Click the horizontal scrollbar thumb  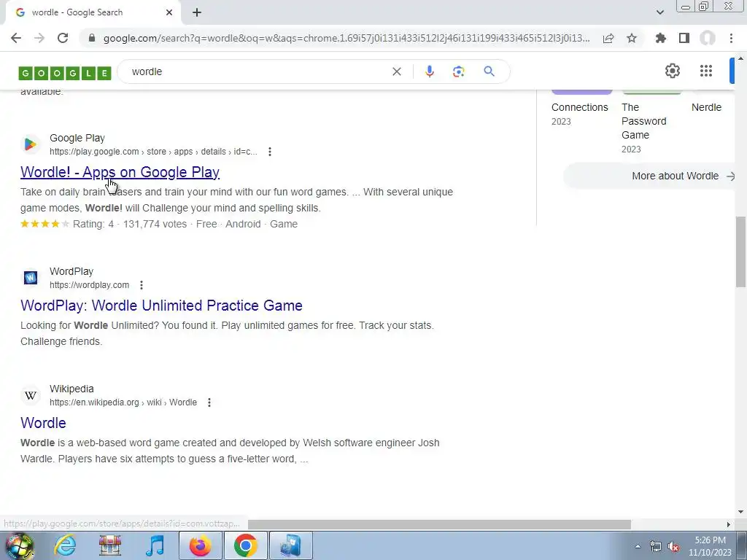click(x=439, y=524)
